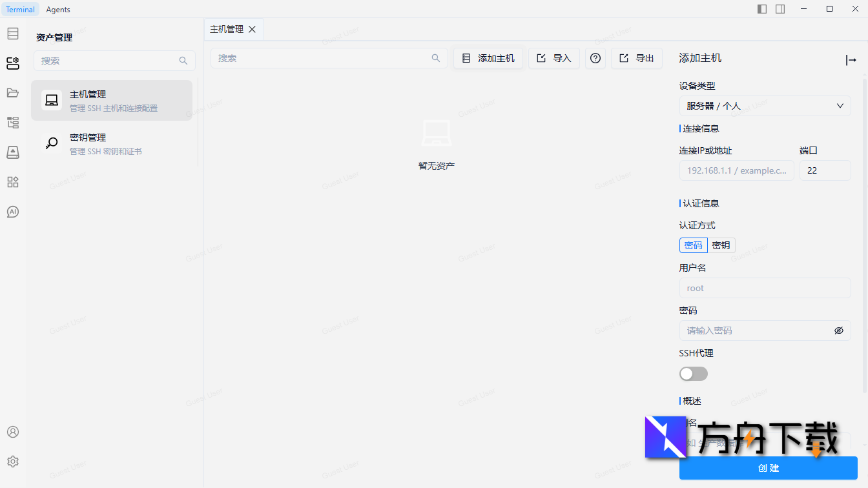Viewport: 868px width, 488px height.
Task: Click the laptop icon of 主机管理
Action: (52, 100)
